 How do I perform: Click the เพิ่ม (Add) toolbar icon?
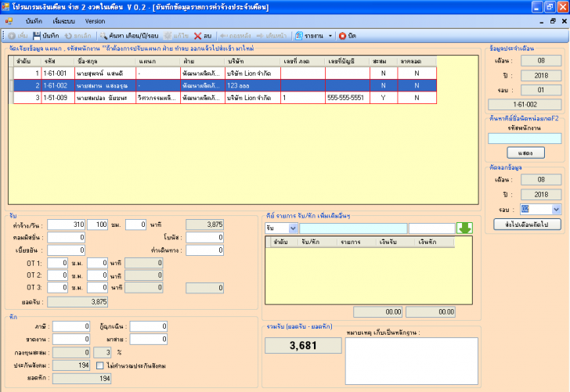click(12, 36)
